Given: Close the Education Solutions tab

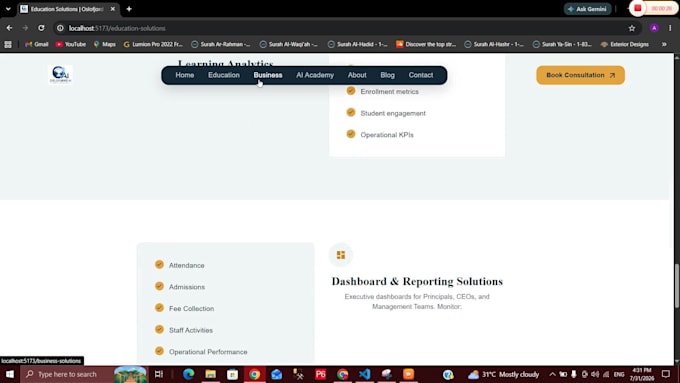Looking at the screenshot, I should [x=112, y=9].
